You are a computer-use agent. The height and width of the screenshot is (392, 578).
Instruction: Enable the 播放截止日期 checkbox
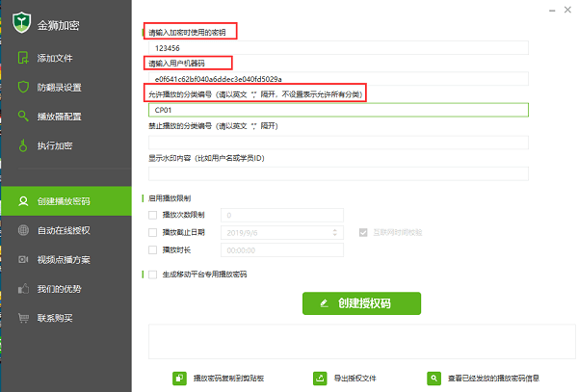(152, 232)
